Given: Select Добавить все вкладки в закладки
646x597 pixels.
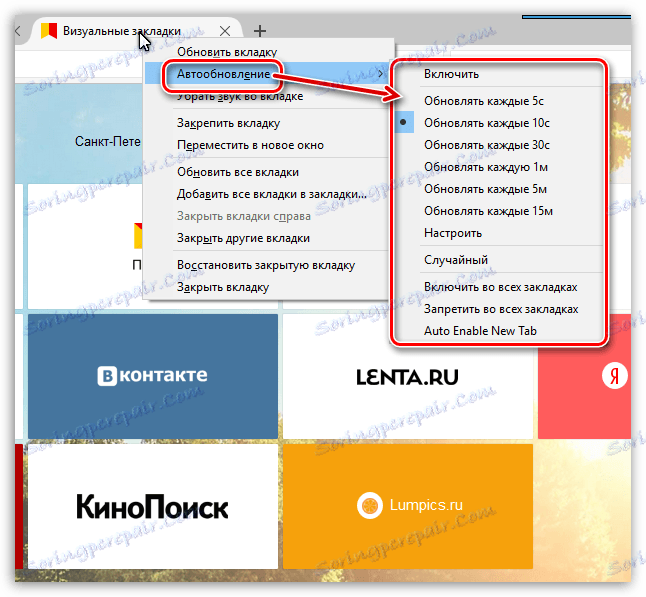Looking at the screenshot, I should 267,194.
